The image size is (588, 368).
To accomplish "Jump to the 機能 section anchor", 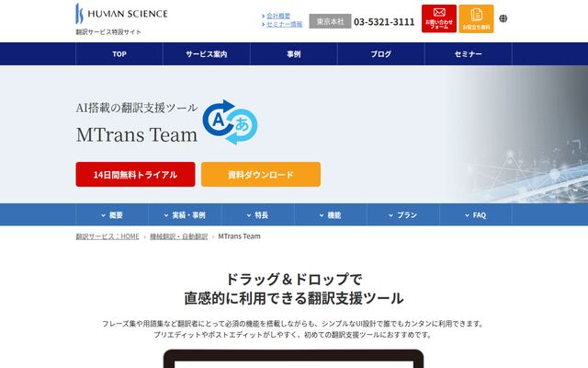I will tap(331, 214).
